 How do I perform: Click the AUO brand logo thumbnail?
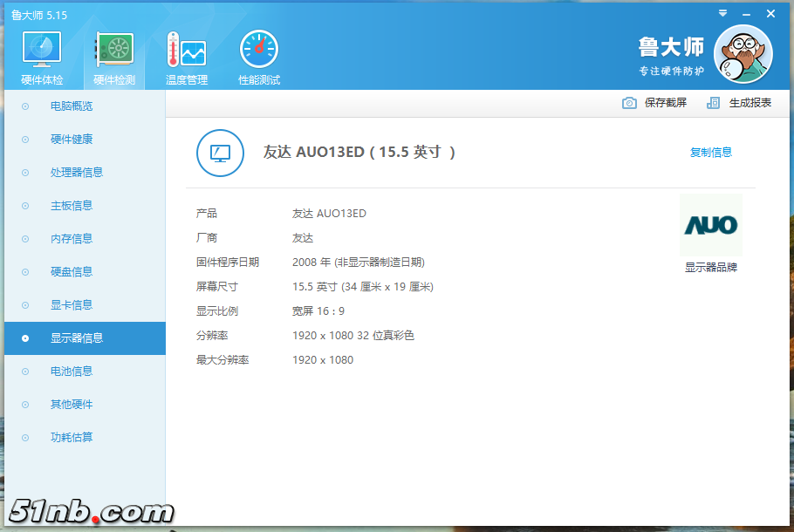tap(710, 226)
